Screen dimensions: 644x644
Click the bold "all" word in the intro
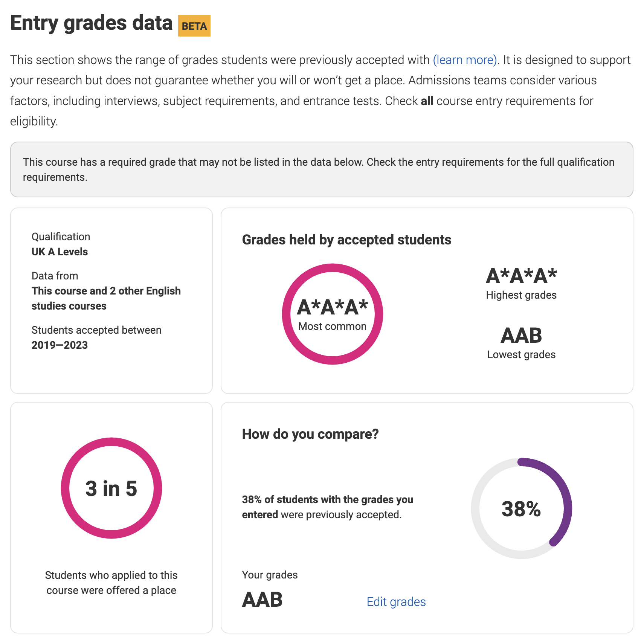click(427, 101)
